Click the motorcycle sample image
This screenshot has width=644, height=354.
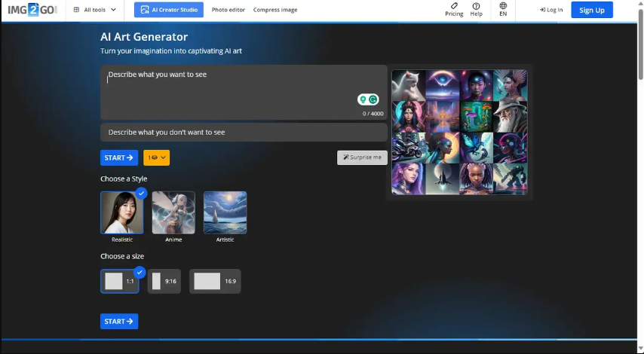(408, 148)
